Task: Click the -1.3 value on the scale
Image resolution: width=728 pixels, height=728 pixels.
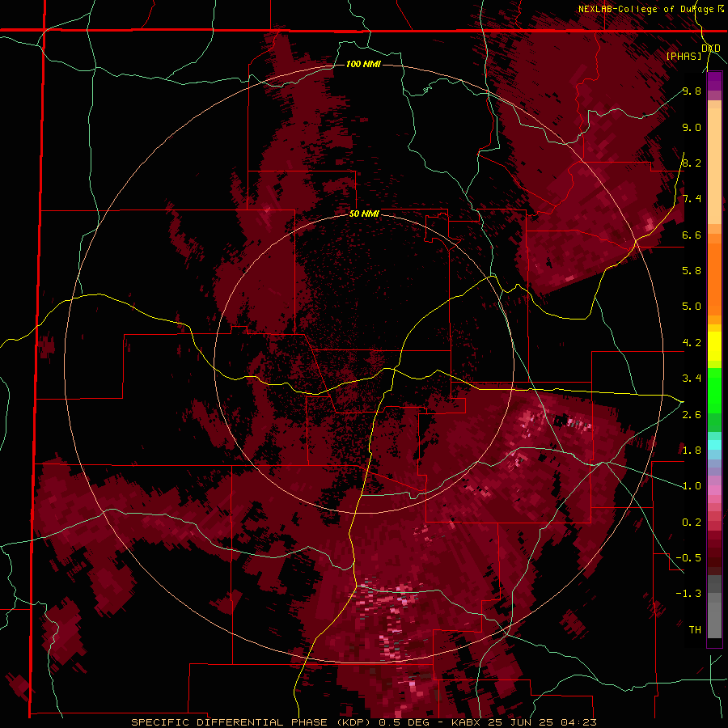Action: pyautogui.click(x=688, y=594)
